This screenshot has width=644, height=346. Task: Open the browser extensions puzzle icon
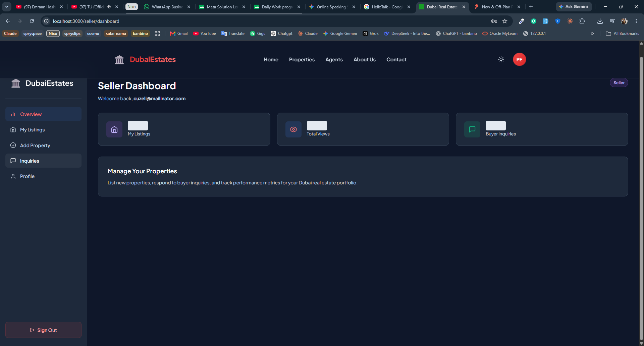582,21
